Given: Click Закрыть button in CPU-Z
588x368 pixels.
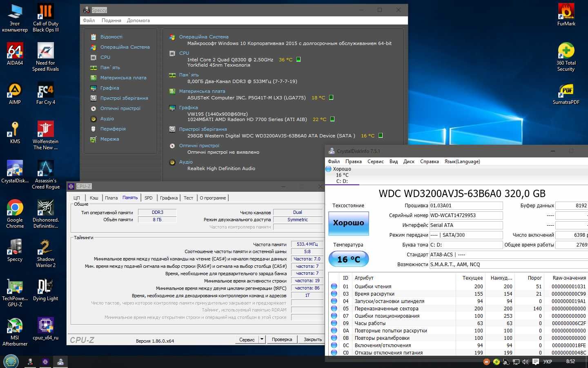Looking at the screenshot, I should [312, 339].
